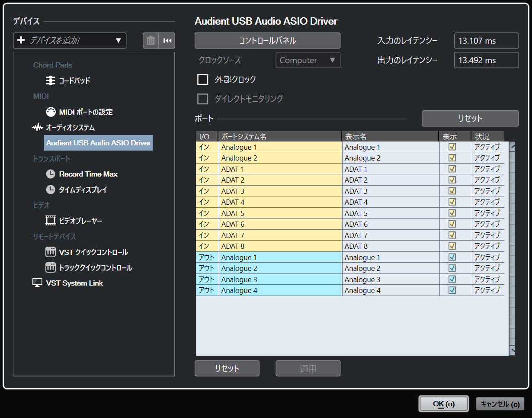Click port system name of output Analogue 3
Screen dimensions: 532x418
point(280,279)
